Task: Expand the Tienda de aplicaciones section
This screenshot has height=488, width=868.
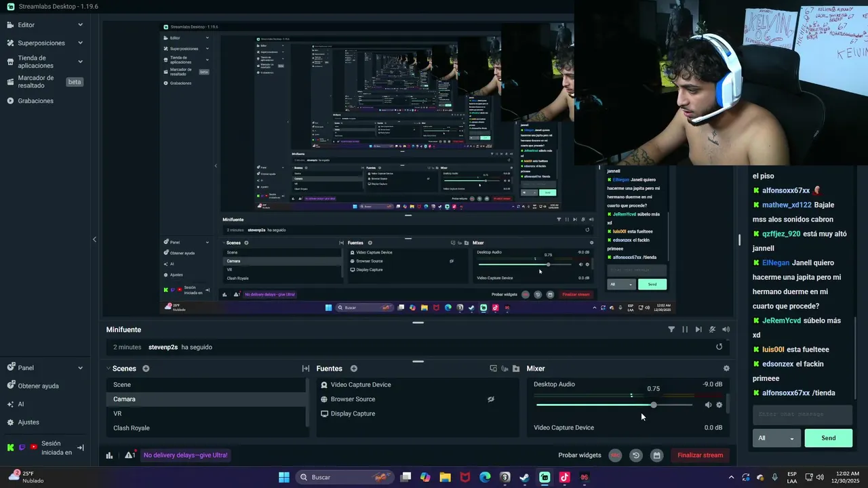Action: pos(80,62)
